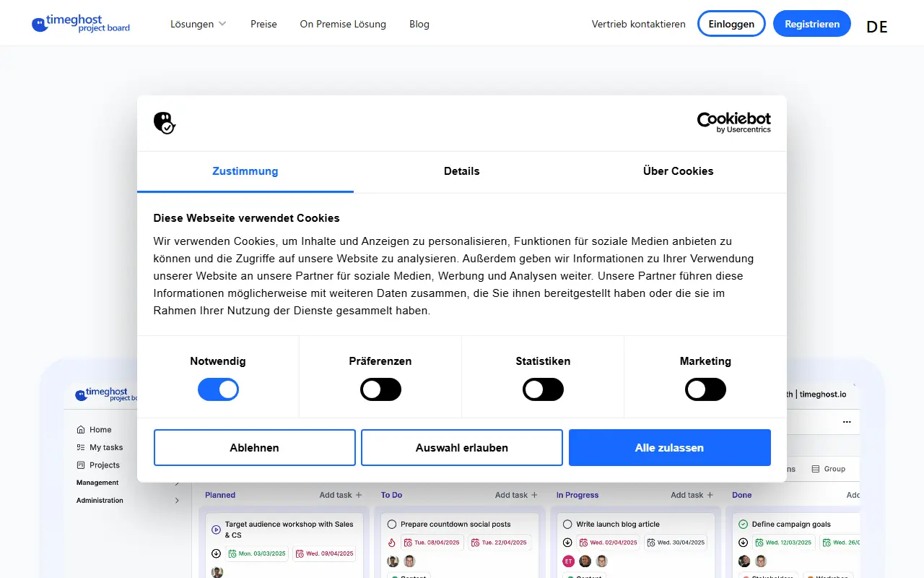Click plus icon beside To Do Add task
The image size is (924, 578).
[534, 495]
